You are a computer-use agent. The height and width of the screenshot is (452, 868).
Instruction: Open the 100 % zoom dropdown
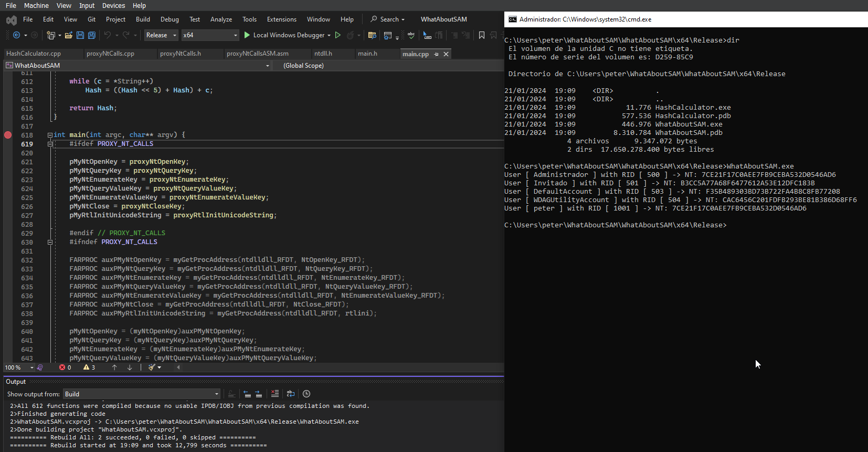point(19,367)
